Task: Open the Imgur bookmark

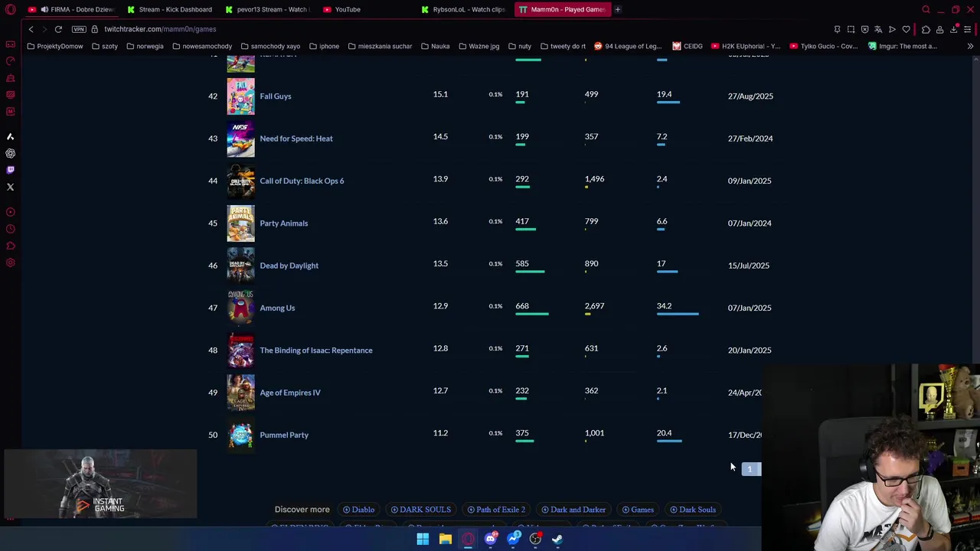Action: (x=904, y=46)
